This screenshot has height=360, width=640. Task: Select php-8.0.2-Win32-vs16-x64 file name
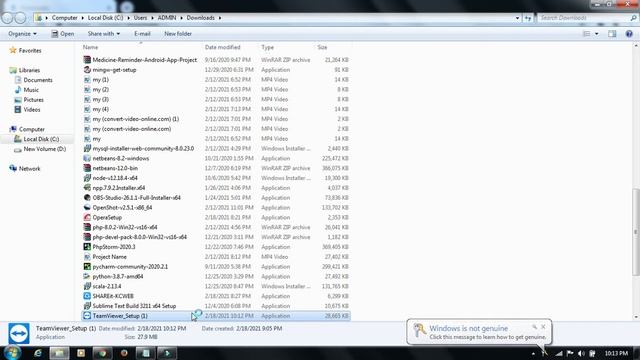point(125,227)
